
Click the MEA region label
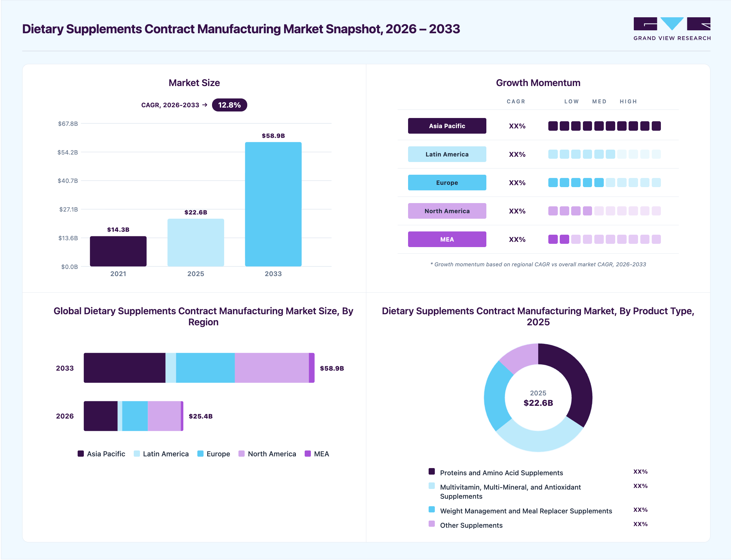447,239
